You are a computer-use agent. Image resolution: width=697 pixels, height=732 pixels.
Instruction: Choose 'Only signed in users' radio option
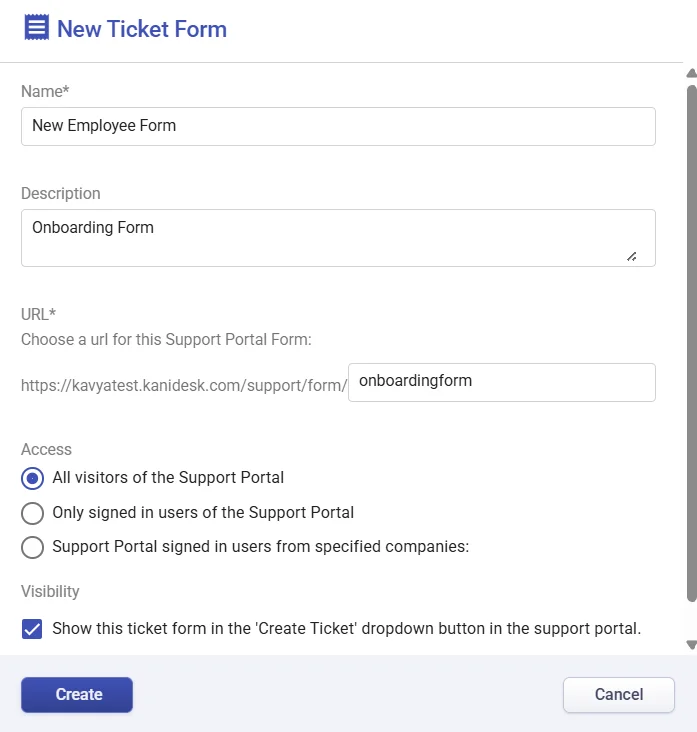[x=33, y=513]
